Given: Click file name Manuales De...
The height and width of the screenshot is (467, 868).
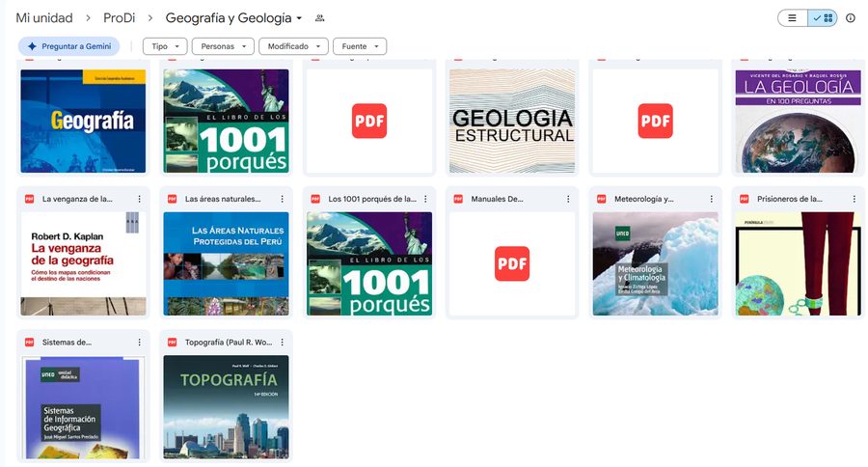Looking at the screenshot, I should point(497,199).
